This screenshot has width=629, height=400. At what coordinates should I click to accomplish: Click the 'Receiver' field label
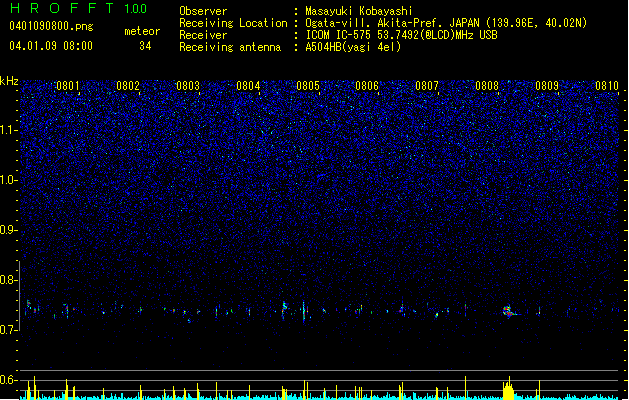tap(203, 35)
